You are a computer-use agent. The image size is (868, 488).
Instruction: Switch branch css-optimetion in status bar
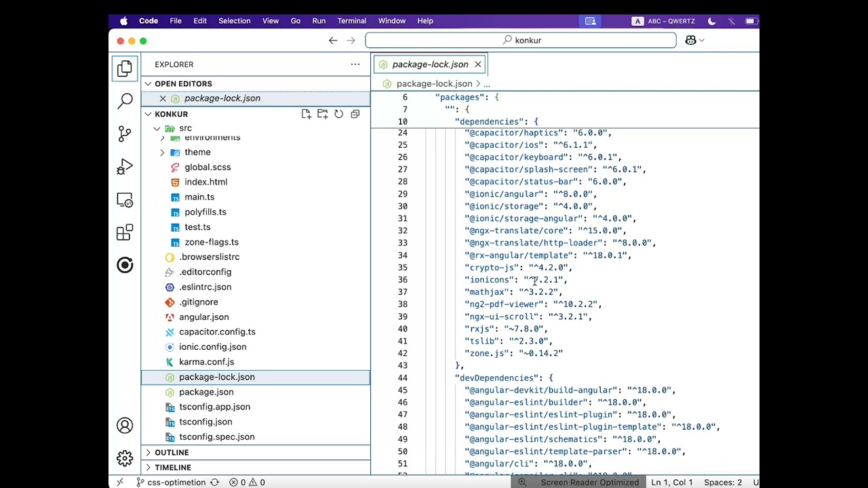(171, 482)
